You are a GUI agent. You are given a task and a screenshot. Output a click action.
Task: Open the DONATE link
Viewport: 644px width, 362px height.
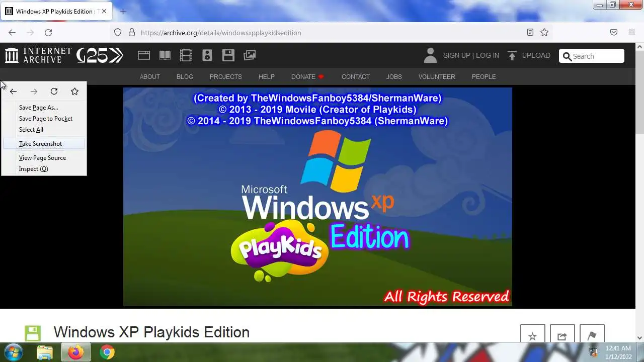tap(307, 77)
